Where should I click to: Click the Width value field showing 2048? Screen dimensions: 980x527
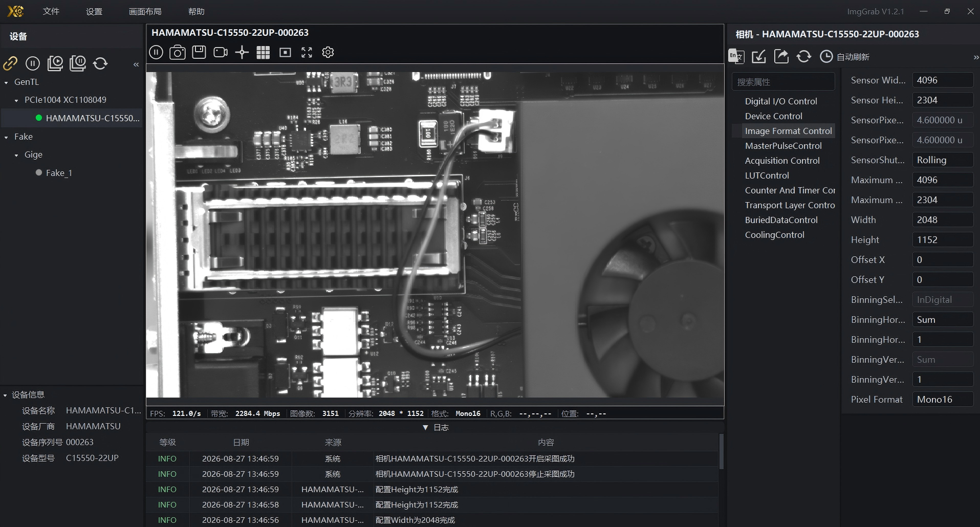pyautogui.click(x=943, y=219)
